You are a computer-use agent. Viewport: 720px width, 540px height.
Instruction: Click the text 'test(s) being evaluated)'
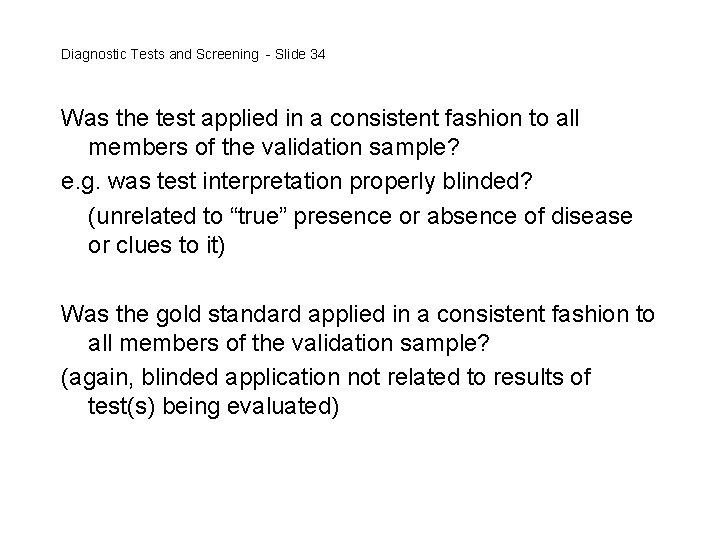(214, 406)
